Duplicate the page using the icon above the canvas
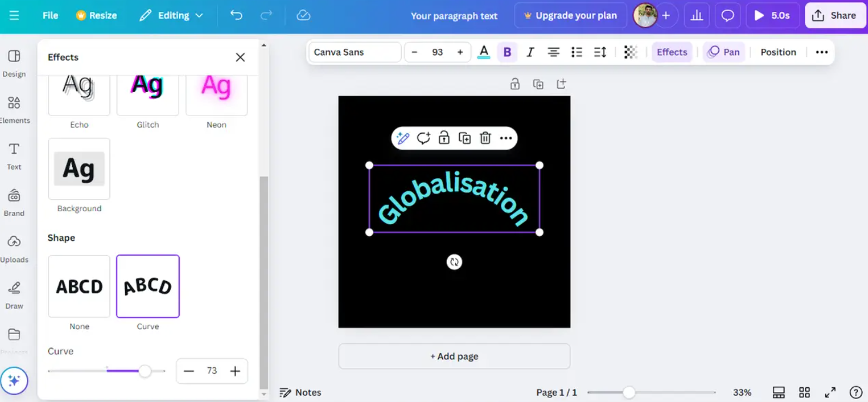Screen dimensions: 868x402 tap(538, 84)
